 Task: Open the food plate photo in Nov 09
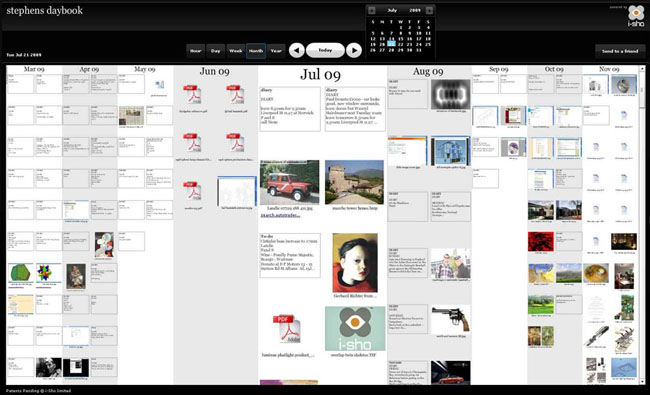596,273
